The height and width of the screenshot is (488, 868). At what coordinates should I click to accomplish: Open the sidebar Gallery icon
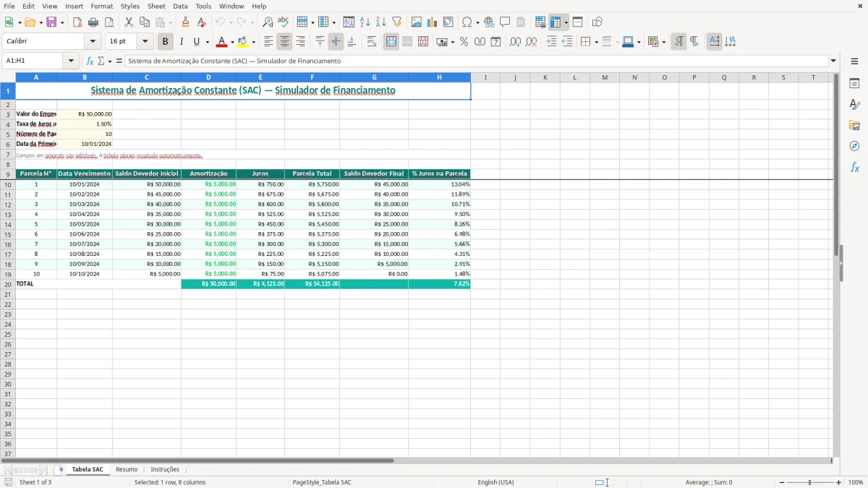854,126
